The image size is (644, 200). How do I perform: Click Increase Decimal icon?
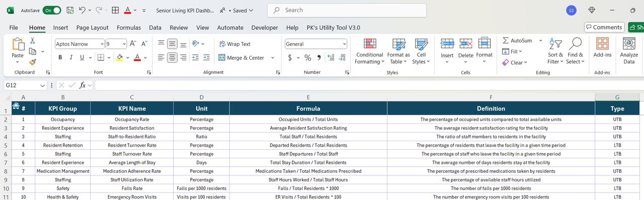[331, 58]
